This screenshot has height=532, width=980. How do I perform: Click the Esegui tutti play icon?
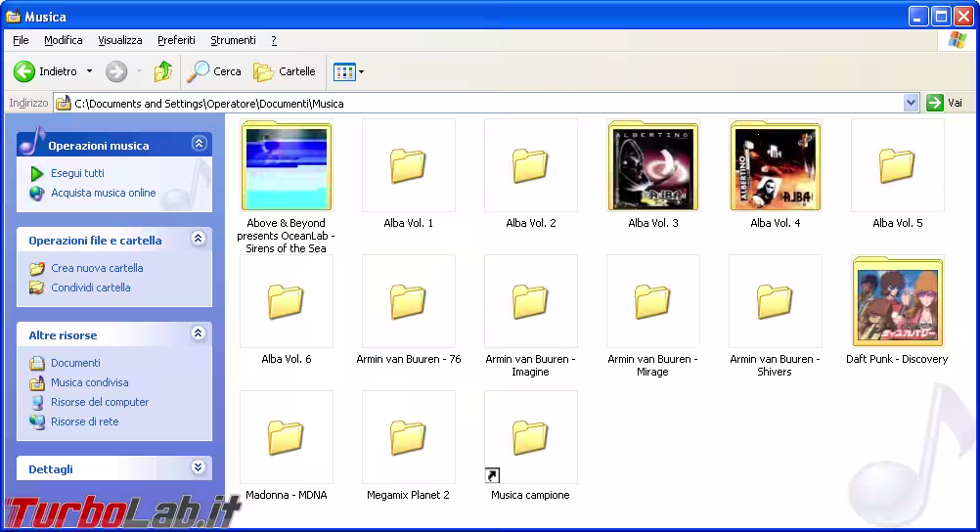click(x=37, y=173)
